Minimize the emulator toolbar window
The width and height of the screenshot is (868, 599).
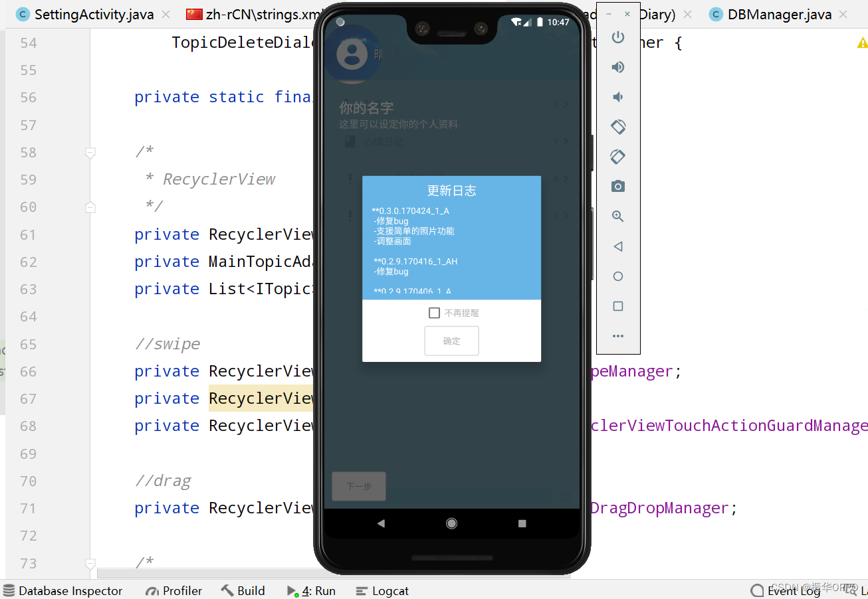(x=609, y=14)
